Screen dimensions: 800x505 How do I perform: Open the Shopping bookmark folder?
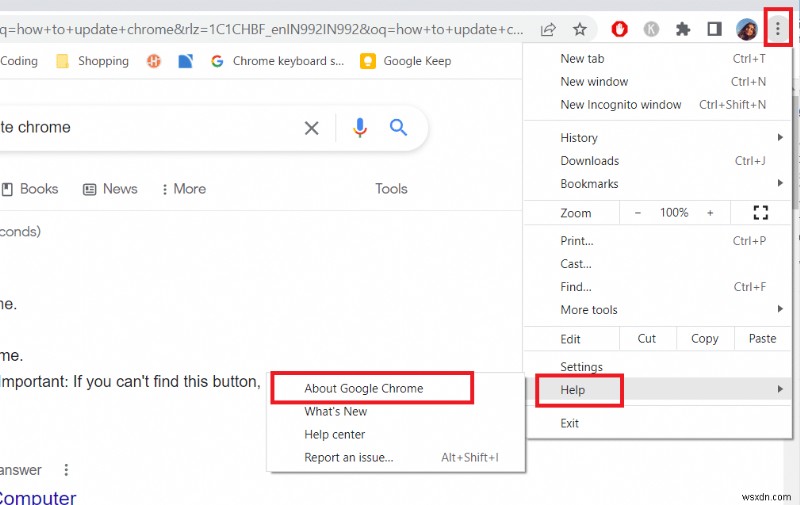92,61
